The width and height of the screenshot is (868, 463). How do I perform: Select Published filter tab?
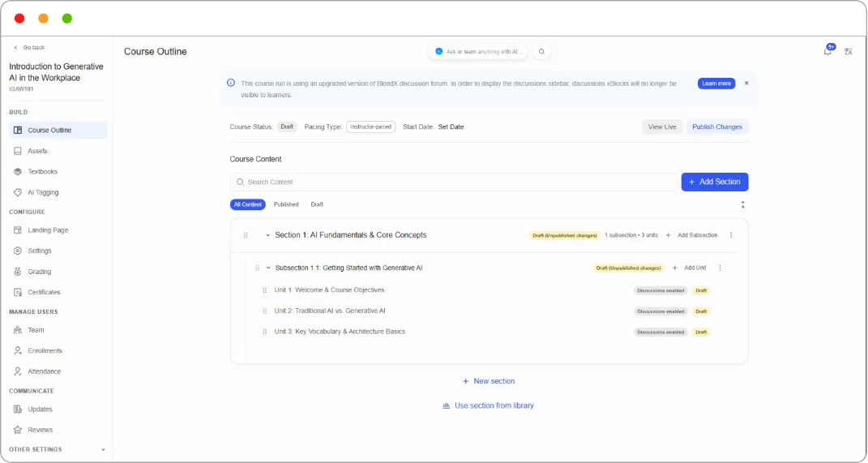click(286, 204)
